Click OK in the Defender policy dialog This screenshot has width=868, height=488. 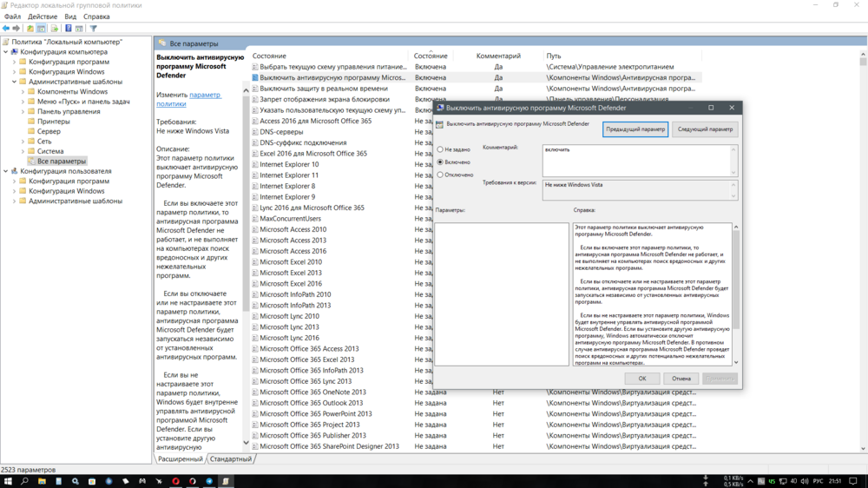pos(642,379)
